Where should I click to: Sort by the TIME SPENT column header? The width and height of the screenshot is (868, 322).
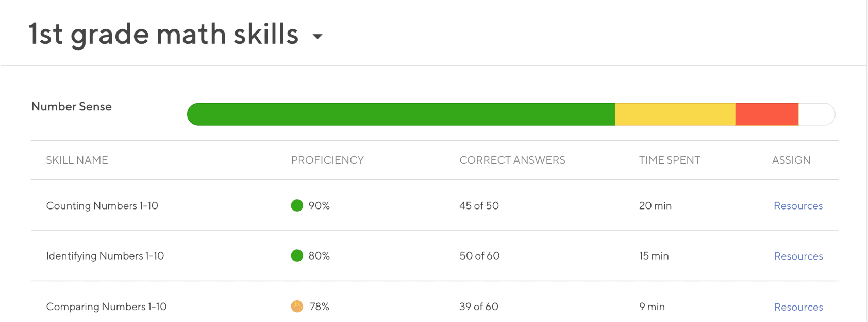click(x=670, y=160)
